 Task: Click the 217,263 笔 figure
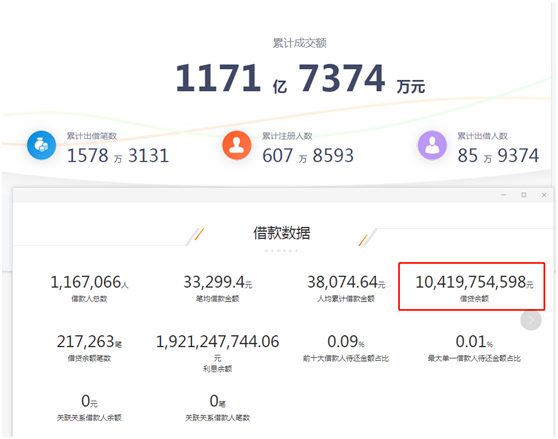[x=89, y=342]
